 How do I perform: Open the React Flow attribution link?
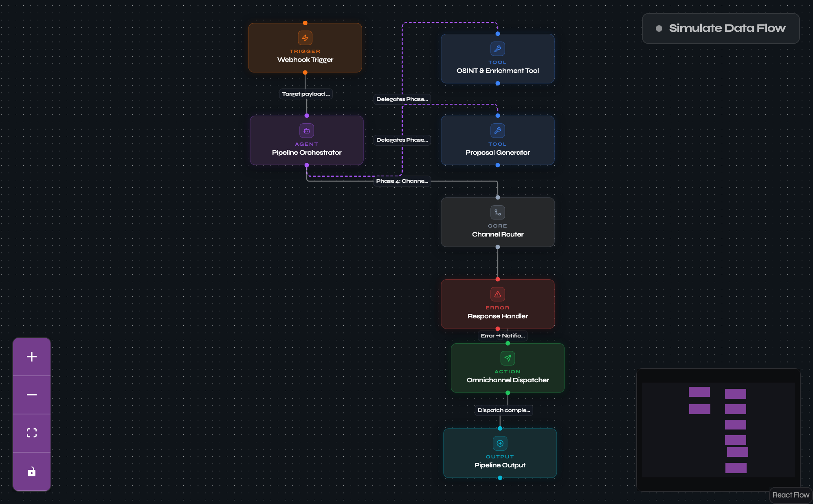[790, 495]
